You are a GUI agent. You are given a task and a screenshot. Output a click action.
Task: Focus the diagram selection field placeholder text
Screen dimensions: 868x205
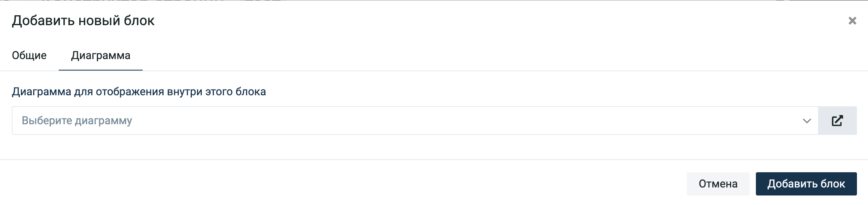point(77,121)
